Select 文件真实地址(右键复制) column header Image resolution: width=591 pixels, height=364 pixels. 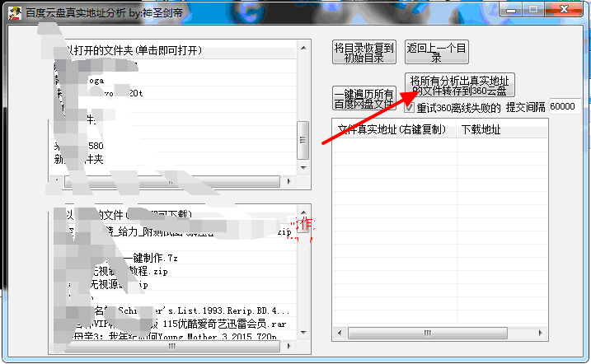pyautogui.click(x=394, y=129)
